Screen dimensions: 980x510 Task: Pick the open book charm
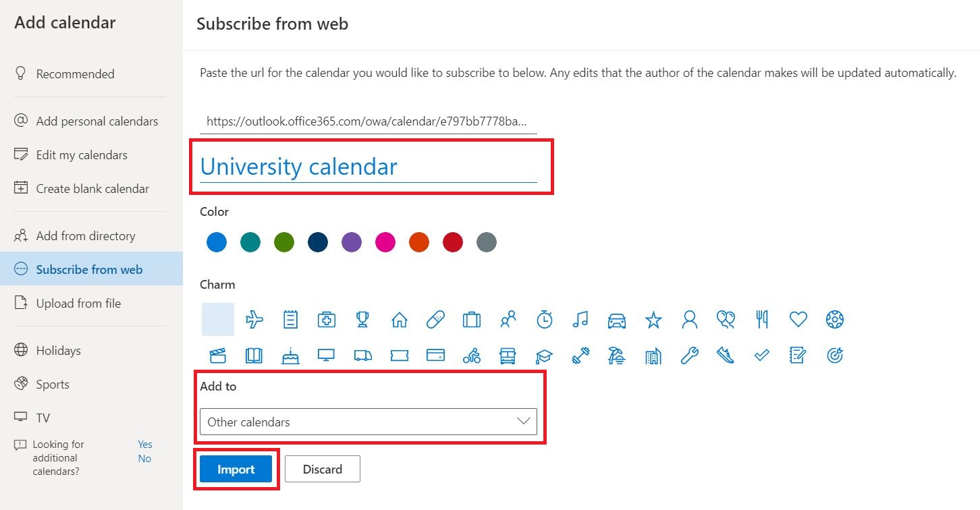[254, 356]
